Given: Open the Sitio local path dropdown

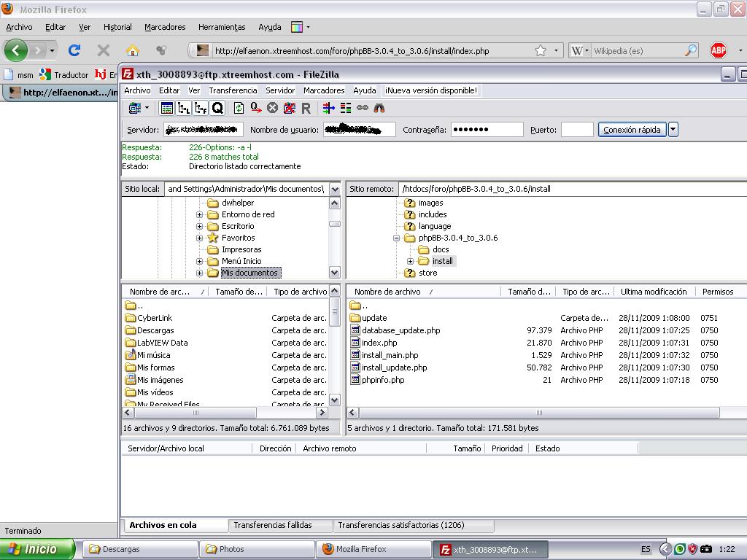Looking at the screenshot, I should point(335,189).
